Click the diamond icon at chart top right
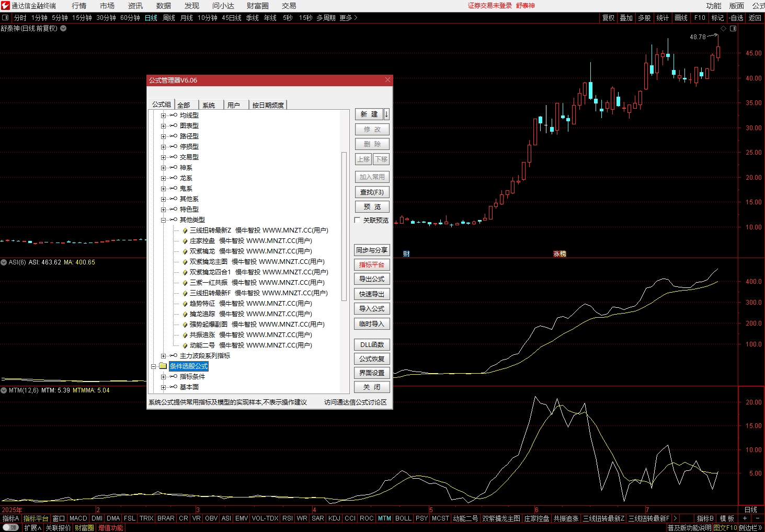Screen dimensions: 765x532 725,28
